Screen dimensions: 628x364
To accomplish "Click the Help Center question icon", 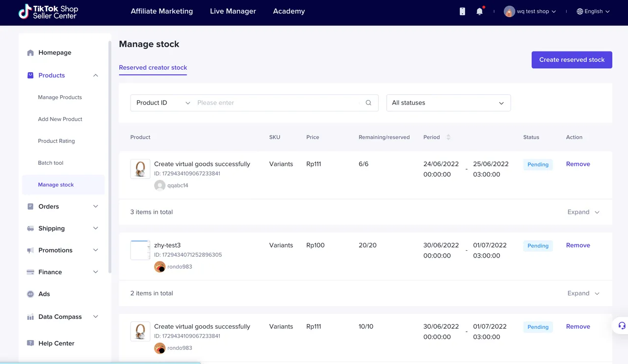I will pos(30,343).
